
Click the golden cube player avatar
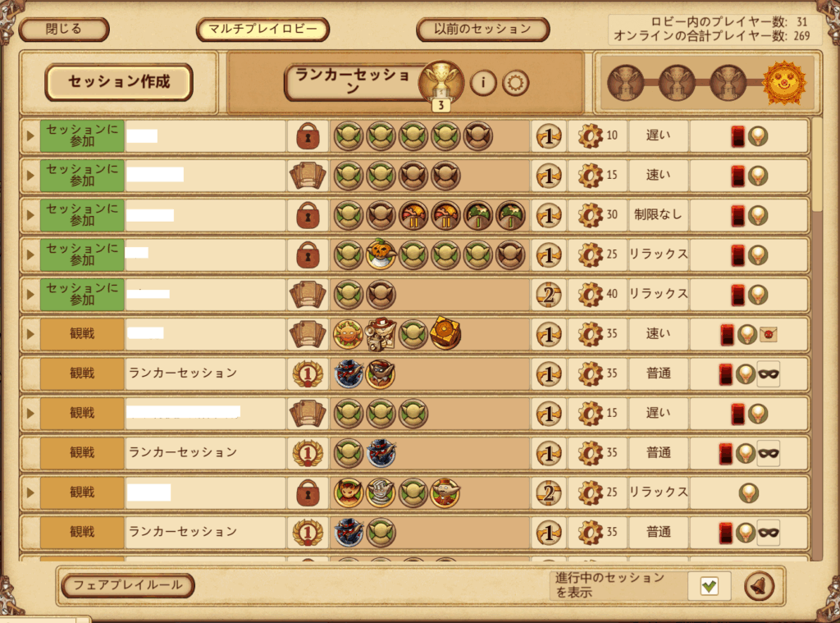(x=445, y=333)
